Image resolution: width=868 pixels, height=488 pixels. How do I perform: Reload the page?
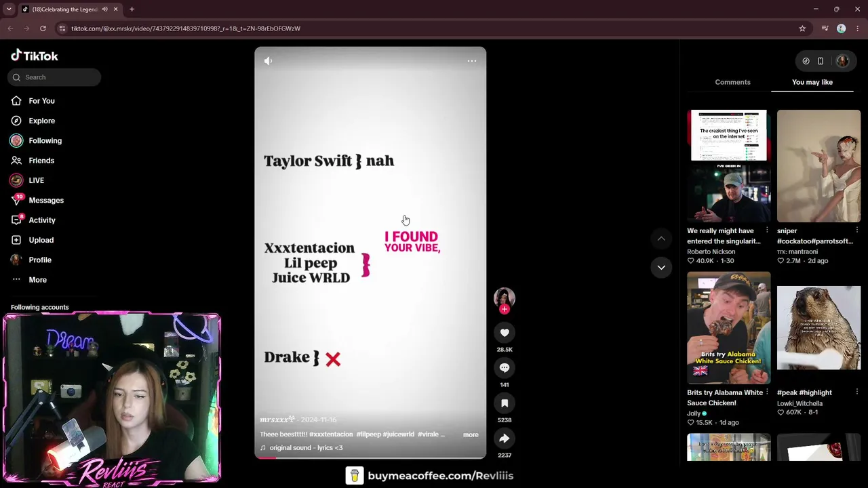click(43, 28)
